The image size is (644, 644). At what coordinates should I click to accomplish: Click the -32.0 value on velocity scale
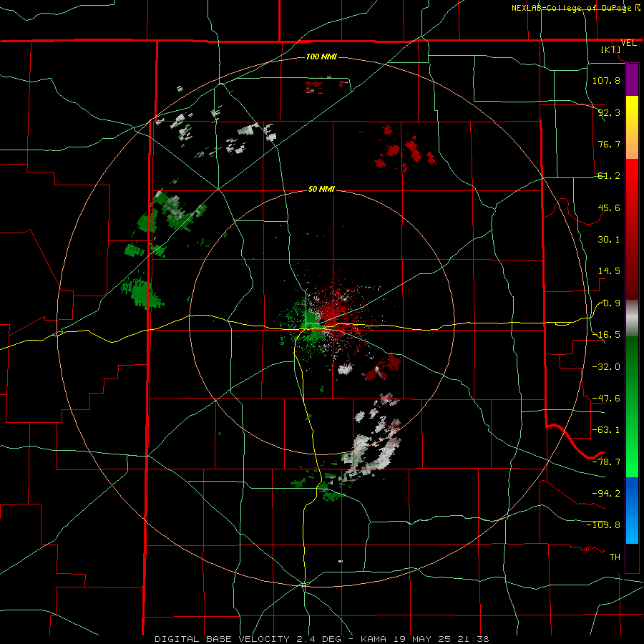tap(606, 367)
